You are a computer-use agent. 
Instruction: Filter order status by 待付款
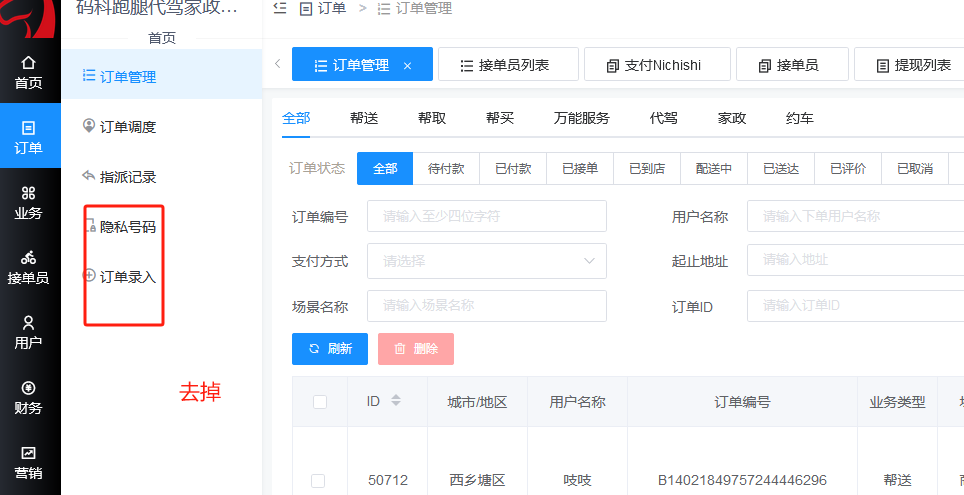click(x=446, y=168)
